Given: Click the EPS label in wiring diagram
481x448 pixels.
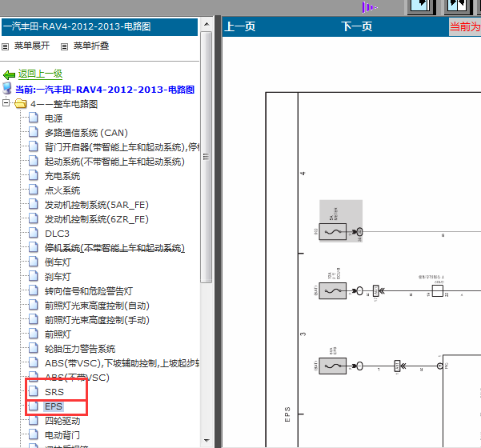Looking at the screenshot, I should 287,414.
